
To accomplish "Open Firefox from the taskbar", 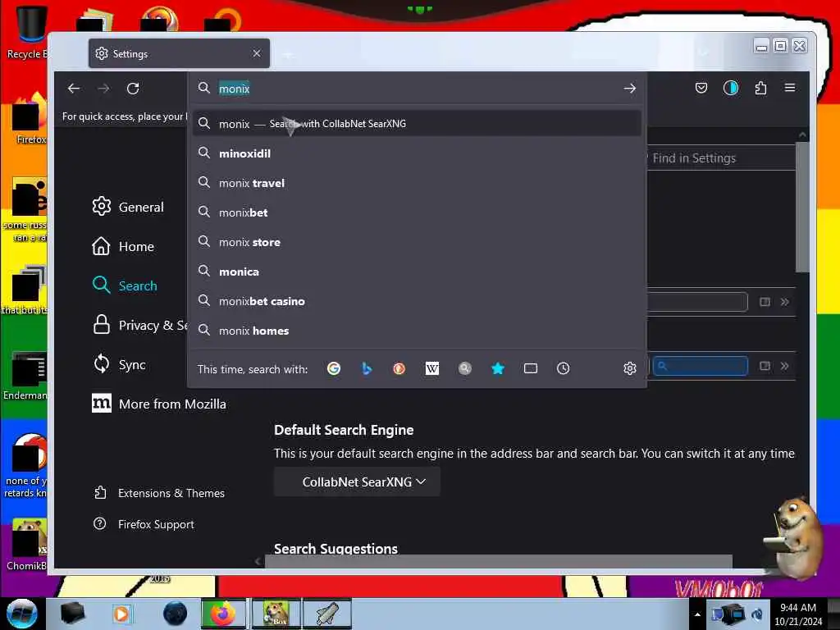I will (223, 614).
